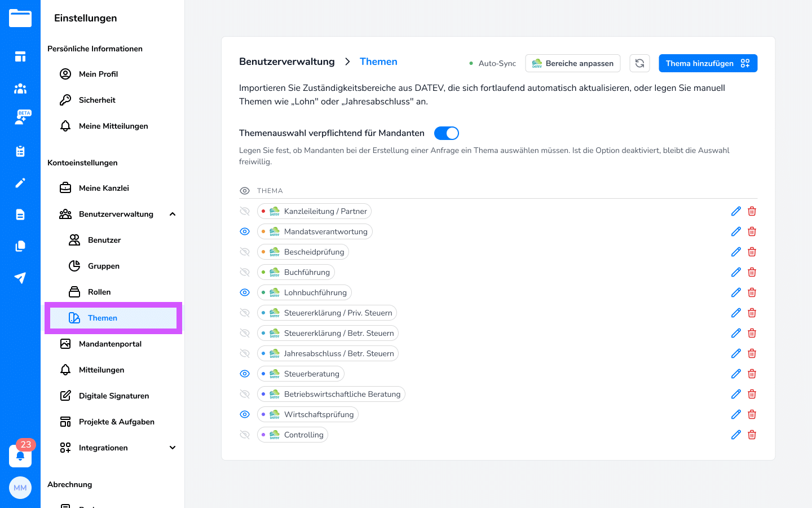812x508 pixels.
Task: Hide the Mandatsverantwortung topic via eye icon
Action: click(x=245, y=231)
